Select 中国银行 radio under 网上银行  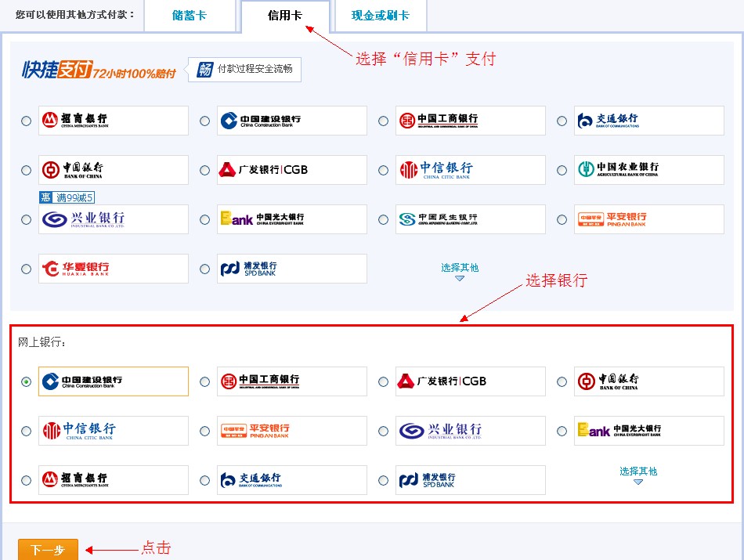click(x=562, y=381)
